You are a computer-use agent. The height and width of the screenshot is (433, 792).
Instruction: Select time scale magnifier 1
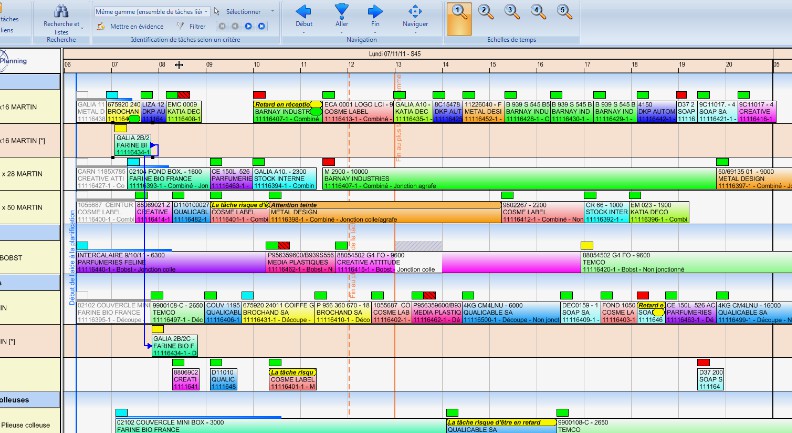pyautogui.click(x=460, y=12)
